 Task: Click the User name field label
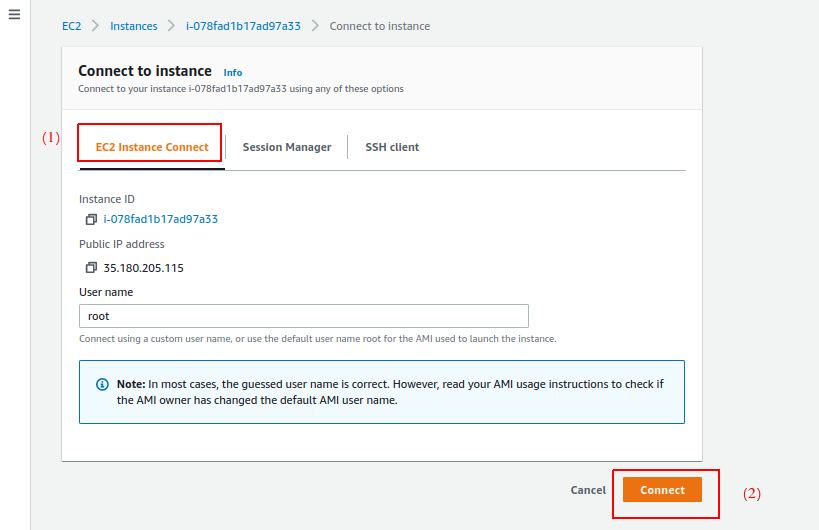tap(106, 292)
